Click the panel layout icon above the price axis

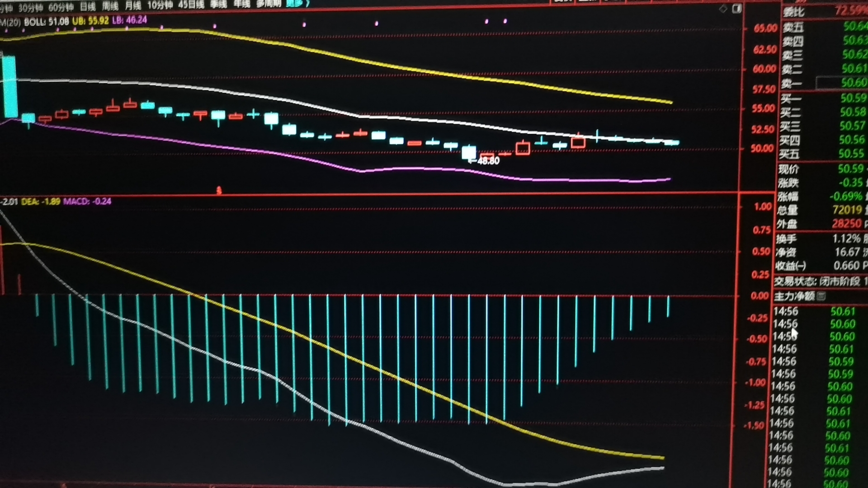point(737,9)
